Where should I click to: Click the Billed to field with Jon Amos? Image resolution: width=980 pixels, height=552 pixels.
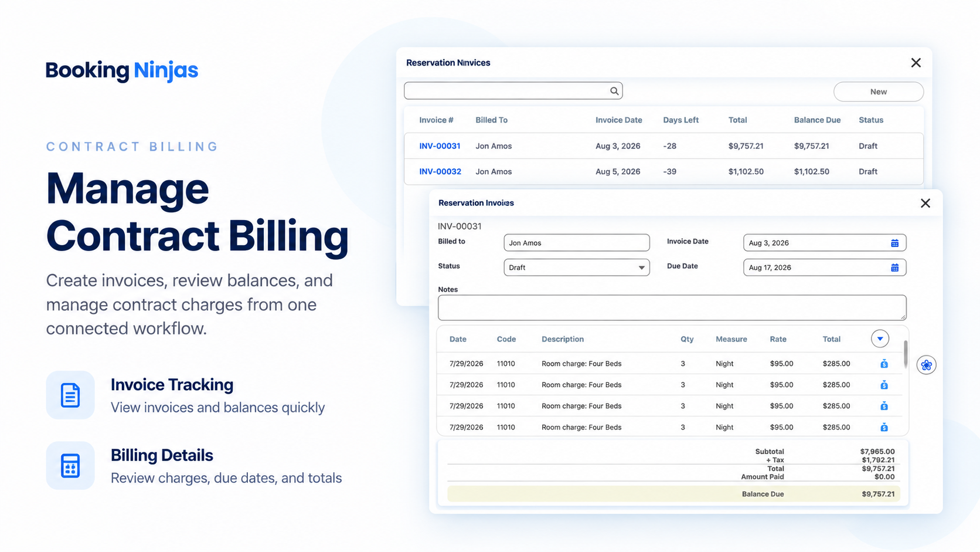tap(576, 243)
